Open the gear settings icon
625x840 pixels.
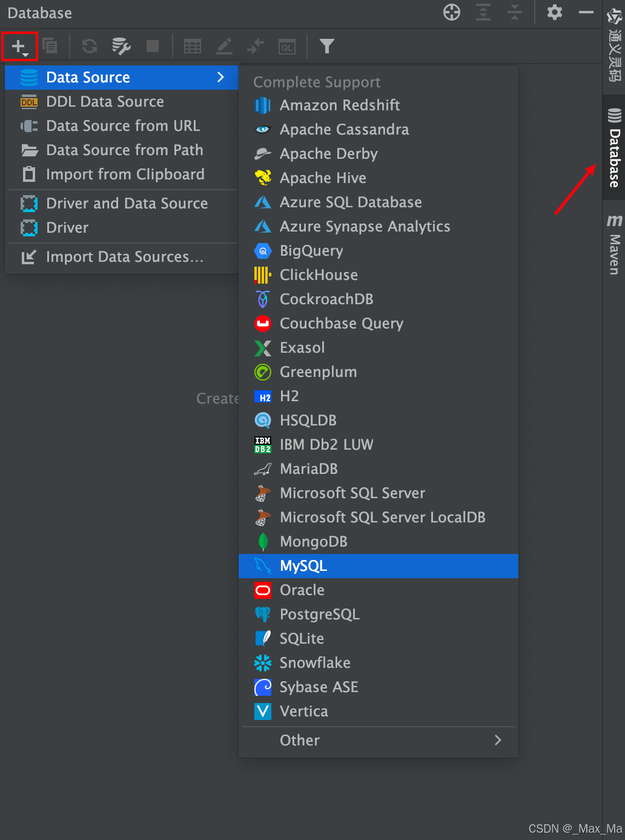(x=555, y=12)
